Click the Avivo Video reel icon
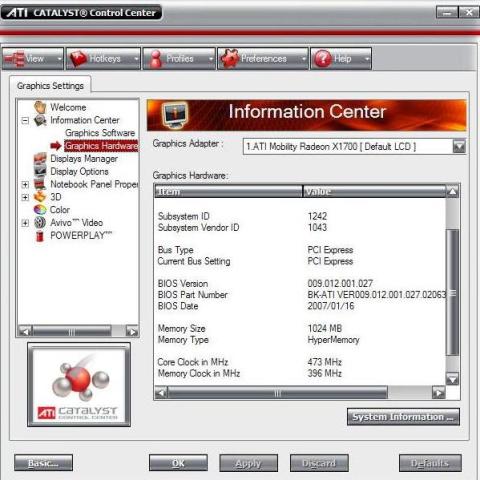 40,223
